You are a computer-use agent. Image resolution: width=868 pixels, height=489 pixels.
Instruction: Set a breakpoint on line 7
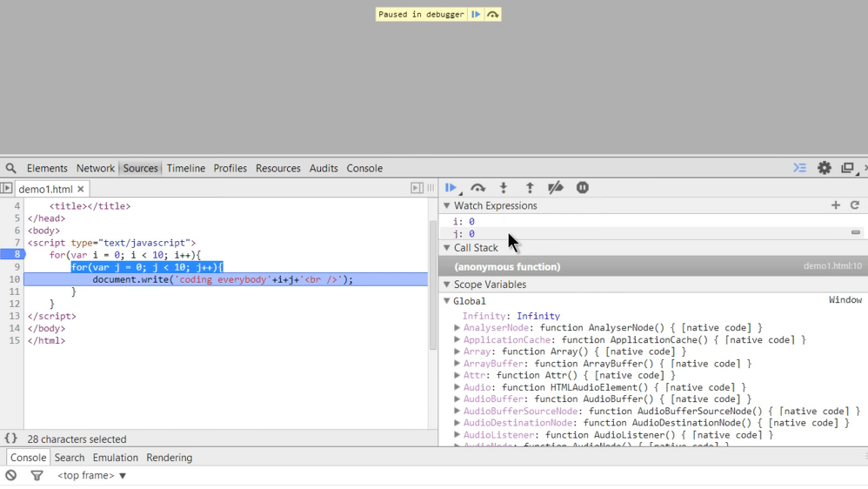pos(17,243)
